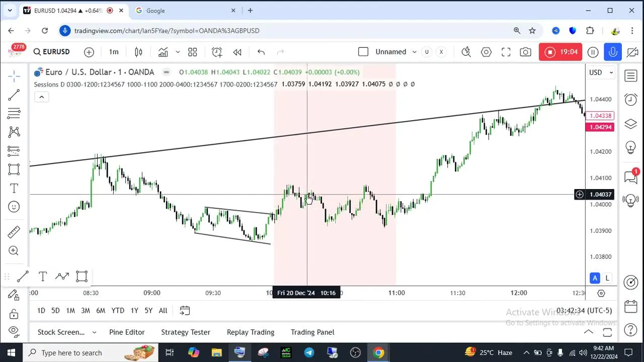644x362 pixels.
Task: Open the alerts panel clock icon
Action: (x=631, y=100)
